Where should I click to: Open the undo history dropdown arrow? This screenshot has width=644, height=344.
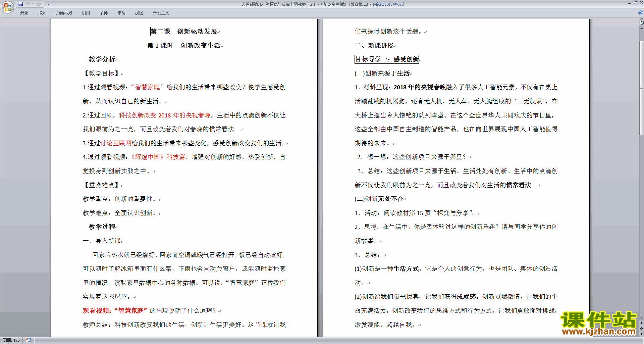(x=33, y=4)
